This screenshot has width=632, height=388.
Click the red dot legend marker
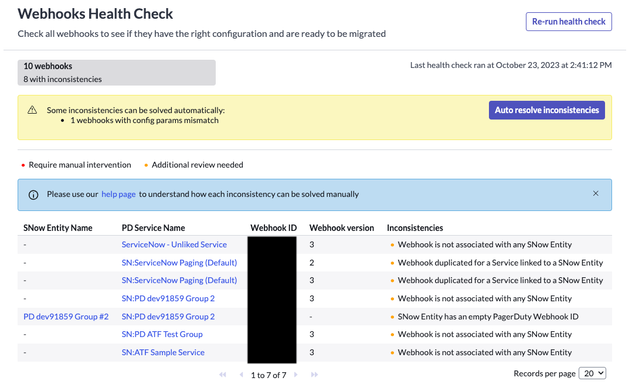pyautogui.click(x=23, y=165)
